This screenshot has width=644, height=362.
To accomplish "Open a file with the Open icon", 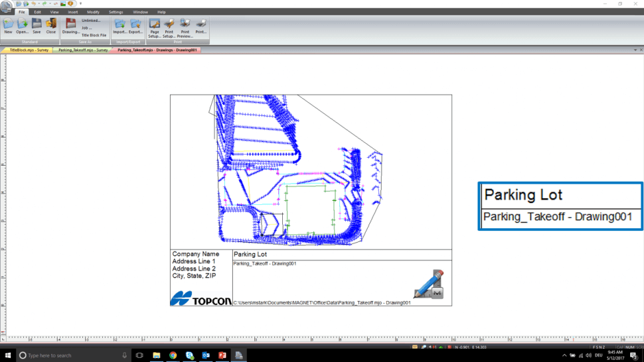I will (x=23, y=24).
